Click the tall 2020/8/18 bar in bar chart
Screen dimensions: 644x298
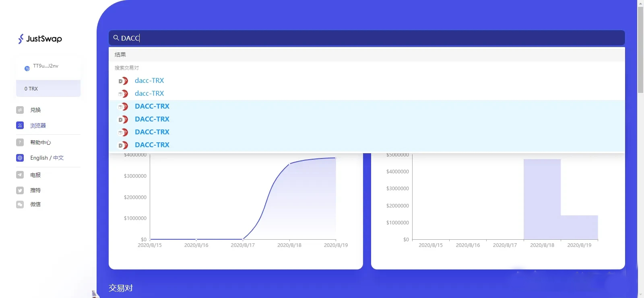pyautogui.click(x=542, y=199)
